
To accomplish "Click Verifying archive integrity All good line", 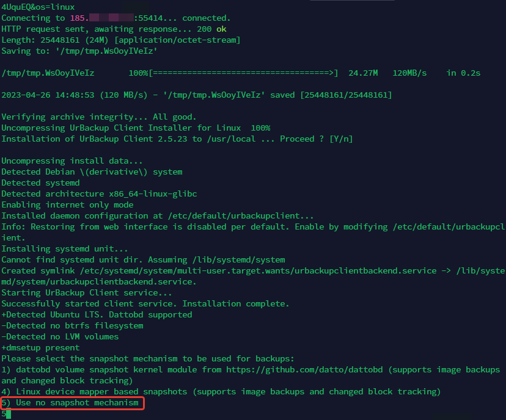I will (99, 117).
